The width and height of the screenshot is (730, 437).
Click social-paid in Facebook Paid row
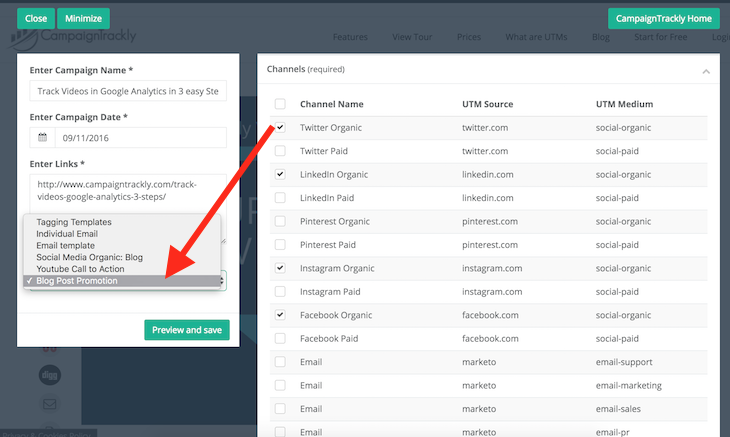pos(617,339)
